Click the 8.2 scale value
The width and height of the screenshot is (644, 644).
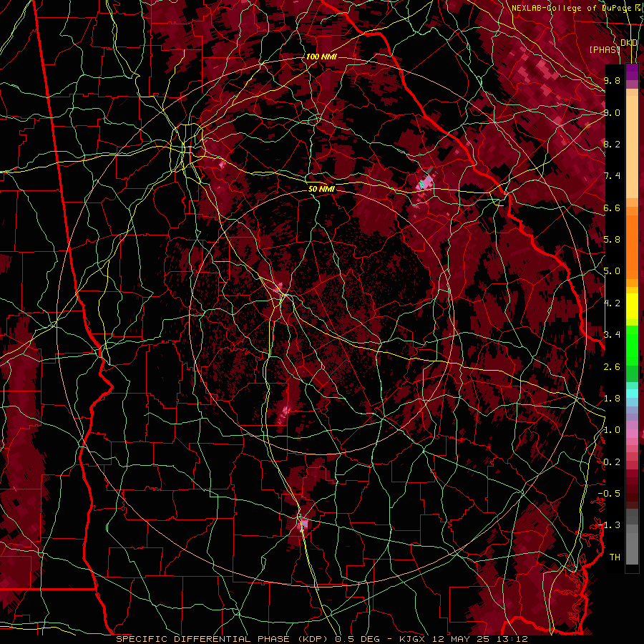pyautogui.click(x=612, y=144)
